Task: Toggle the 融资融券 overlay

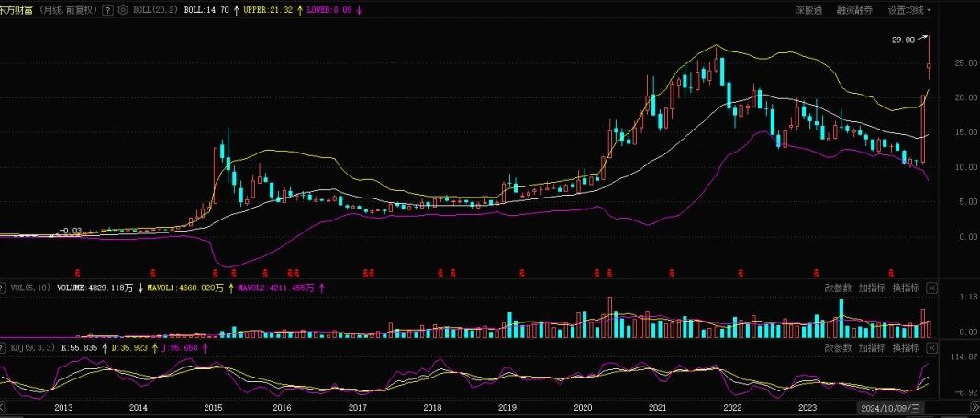Action: pos(854,10)
